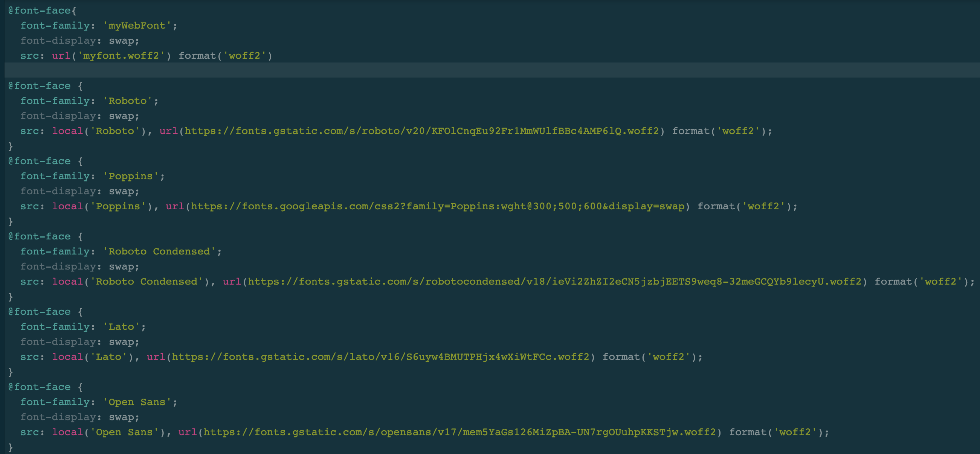Click the 'Open Sans' font-family value
Viewport: 980px width, 454px height.
tap(137, 402)
